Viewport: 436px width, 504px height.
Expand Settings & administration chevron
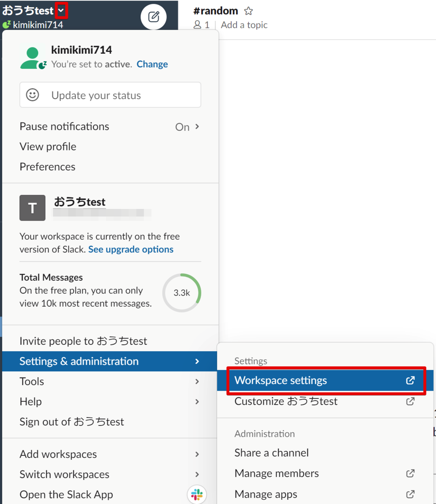pyautogui.click(x=197, y=361)
